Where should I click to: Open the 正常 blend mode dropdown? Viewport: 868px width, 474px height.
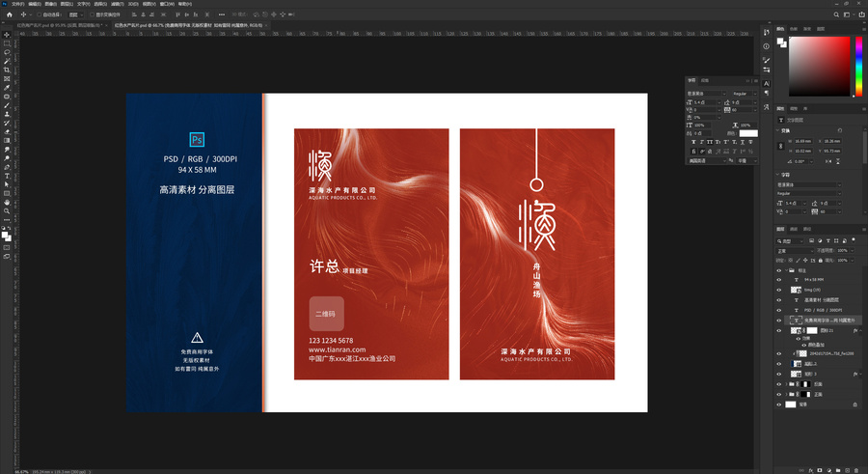pyautogui.click(x=795, y=251)
